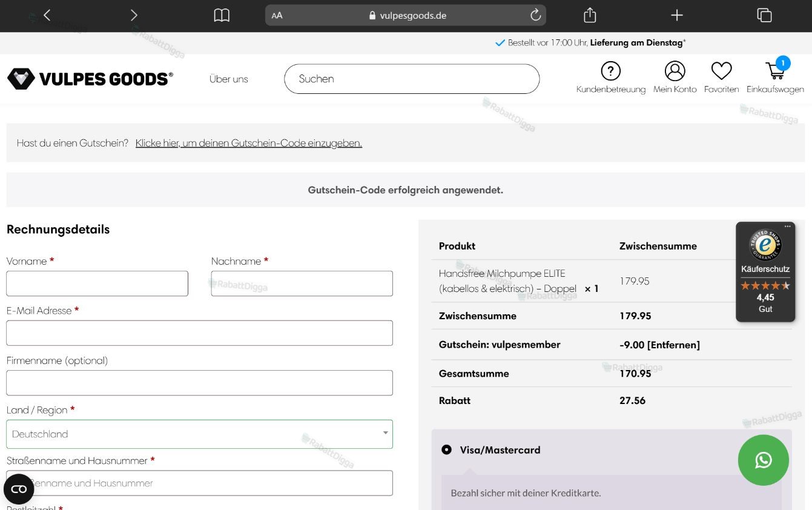Viewport: 812px width, 510px height.
Task: Click the 'Lieferung am Dienstag' delivery notice
Action: pyautogui.click(x=637, y=42)
